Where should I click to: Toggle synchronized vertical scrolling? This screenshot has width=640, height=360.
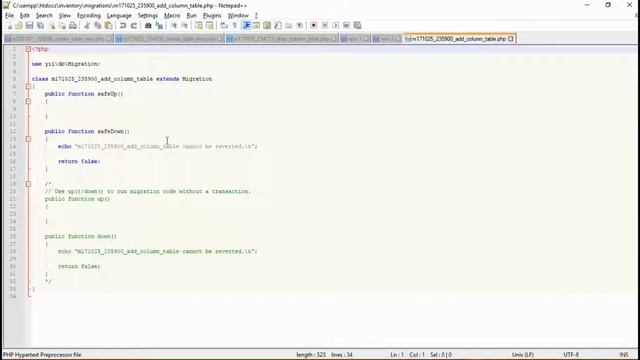click(x=198, y=26)
